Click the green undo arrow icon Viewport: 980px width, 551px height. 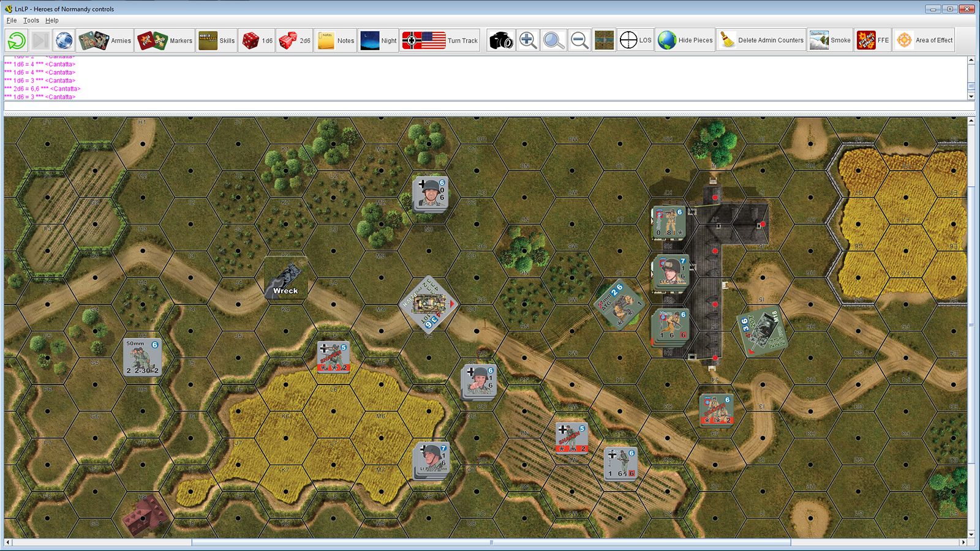click(x=17, y=40)
